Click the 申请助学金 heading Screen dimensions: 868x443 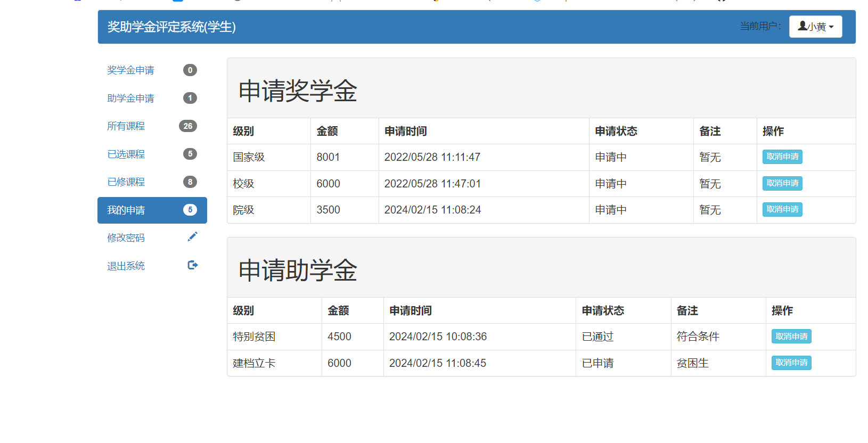(x=298, y=270)
